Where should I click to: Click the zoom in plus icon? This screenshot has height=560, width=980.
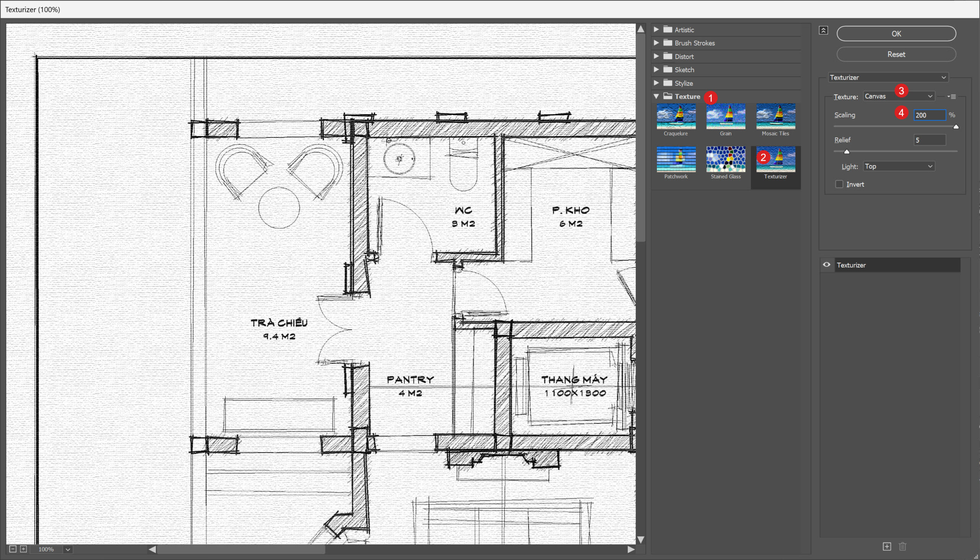[x=23, y=549]
